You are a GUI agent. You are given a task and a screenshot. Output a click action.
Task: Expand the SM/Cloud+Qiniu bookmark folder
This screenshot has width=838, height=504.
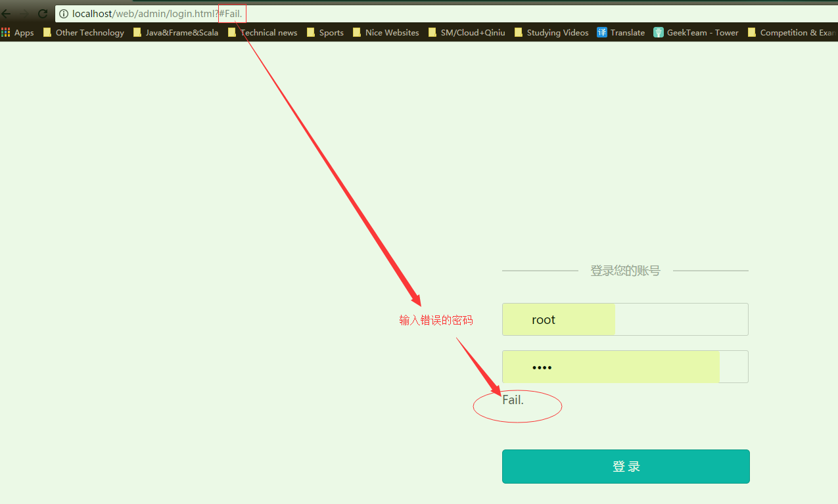[x=467, y=32]
